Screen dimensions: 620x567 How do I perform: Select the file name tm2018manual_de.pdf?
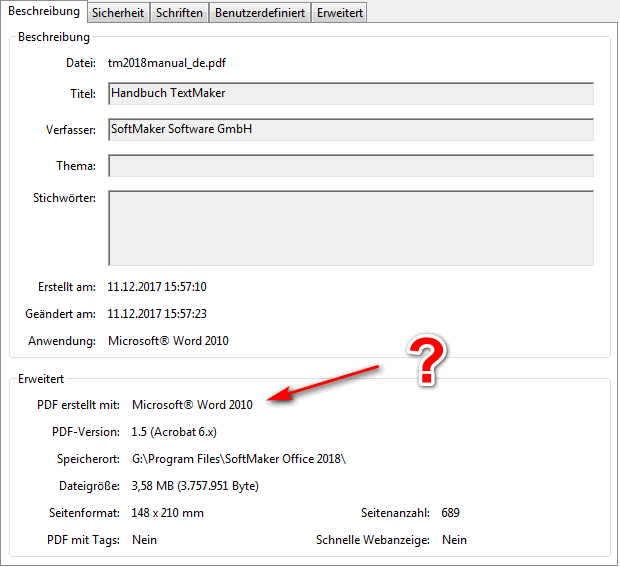(x=167, y=63)
